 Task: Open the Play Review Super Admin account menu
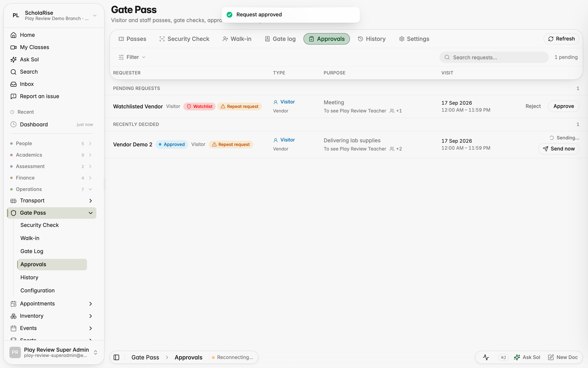point(54,352)
